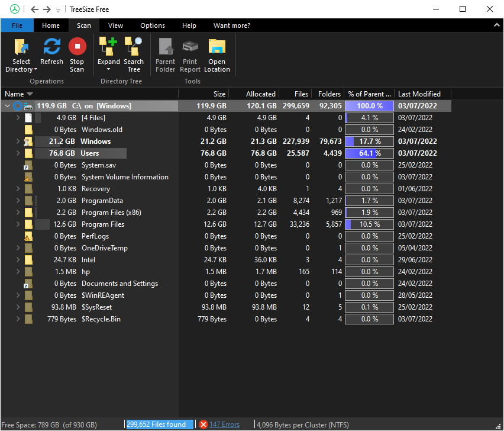Click the Users folder icon

point(28,153)
